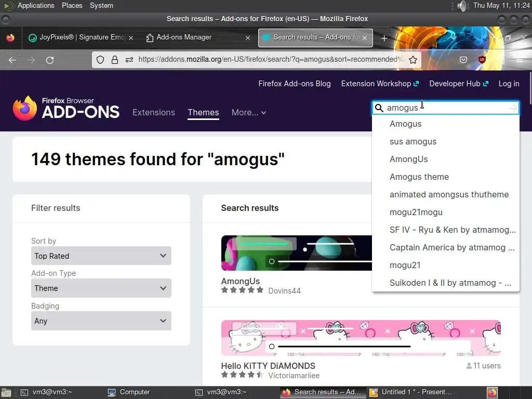Open the Applications menu

(36, 5)
